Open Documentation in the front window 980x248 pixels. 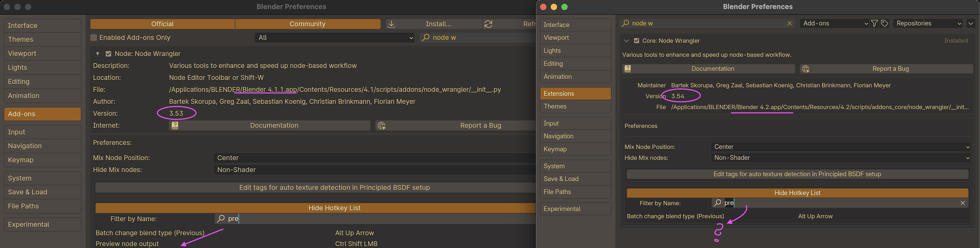click(x=708, y=69)
